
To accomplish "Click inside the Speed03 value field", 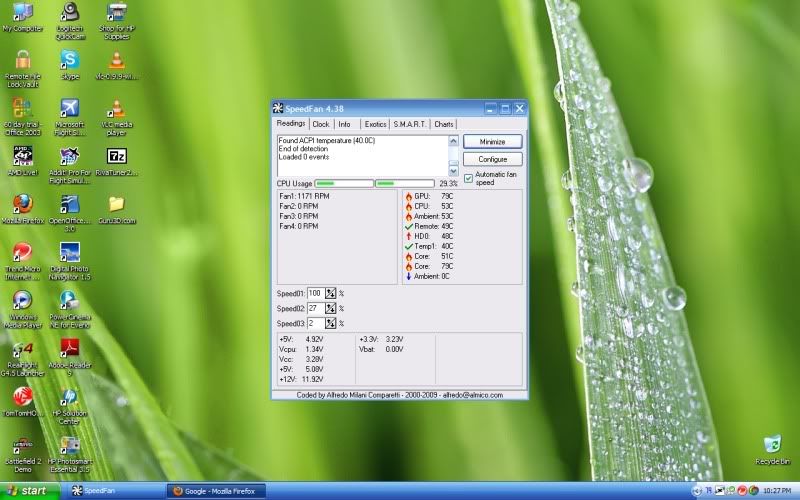I will point(316,323).
